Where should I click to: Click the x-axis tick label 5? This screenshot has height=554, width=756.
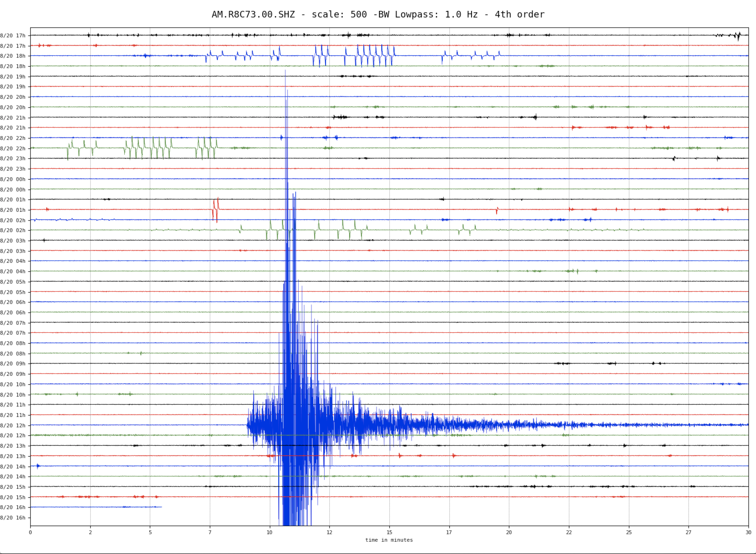click(150, 532)
